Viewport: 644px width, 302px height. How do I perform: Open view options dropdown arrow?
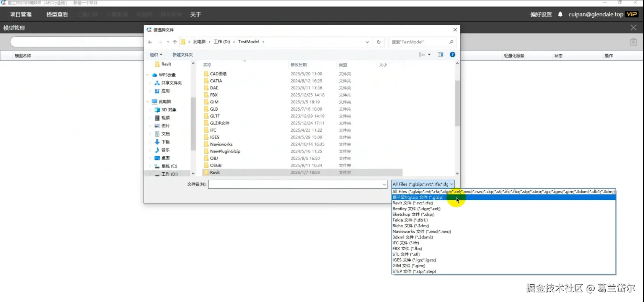(x=429, y=55)
